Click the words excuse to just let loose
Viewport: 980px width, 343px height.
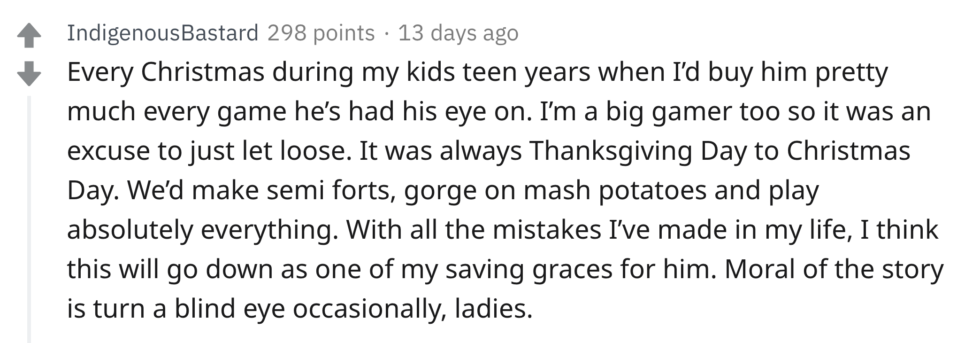[x=209, y=151]
